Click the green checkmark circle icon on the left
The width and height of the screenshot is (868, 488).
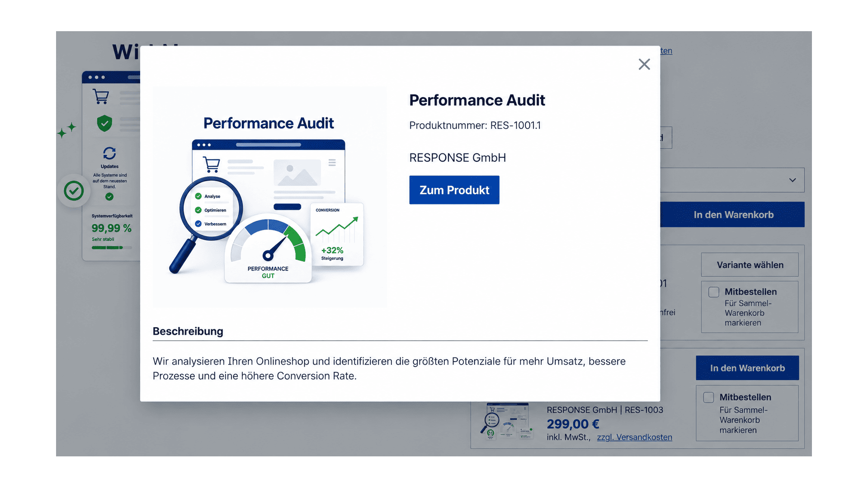coord(74,191)
